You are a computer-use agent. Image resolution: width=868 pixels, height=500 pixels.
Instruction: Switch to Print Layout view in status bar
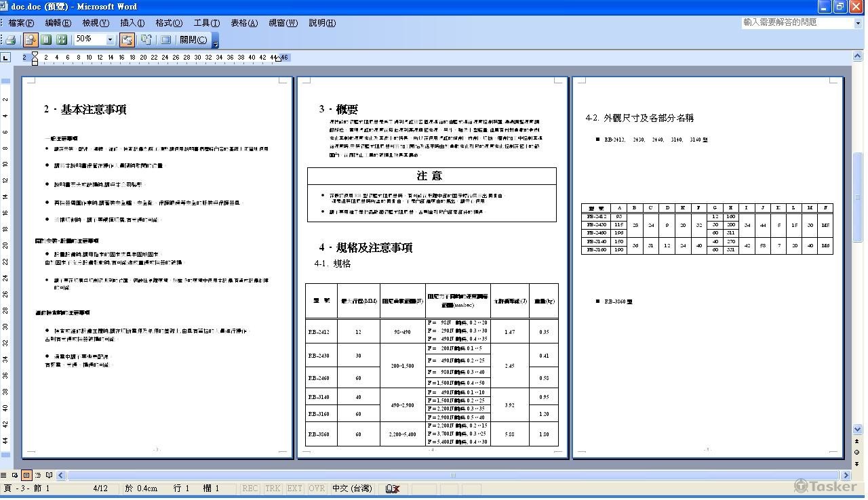(28, 475)
